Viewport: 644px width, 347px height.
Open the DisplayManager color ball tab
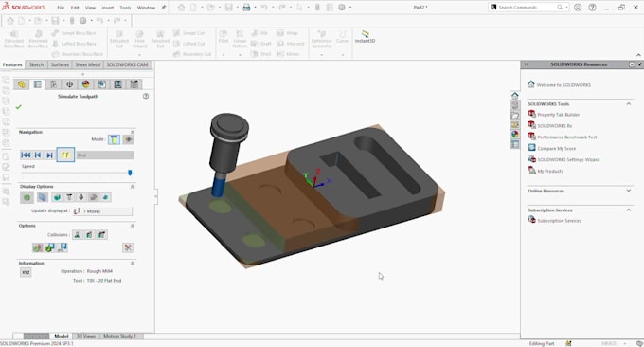pos(85,84)
